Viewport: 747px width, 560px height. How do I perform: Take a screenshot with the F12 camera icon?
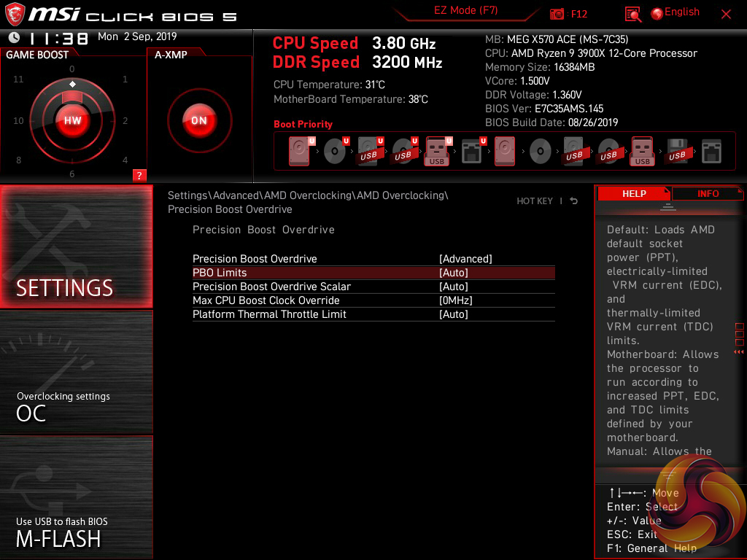[557, 15]
